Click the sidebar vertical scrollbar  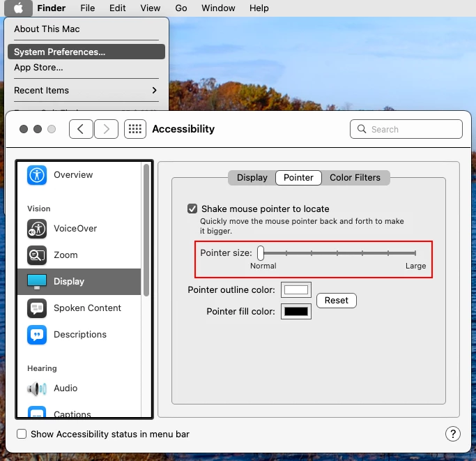tap(146, 229)
